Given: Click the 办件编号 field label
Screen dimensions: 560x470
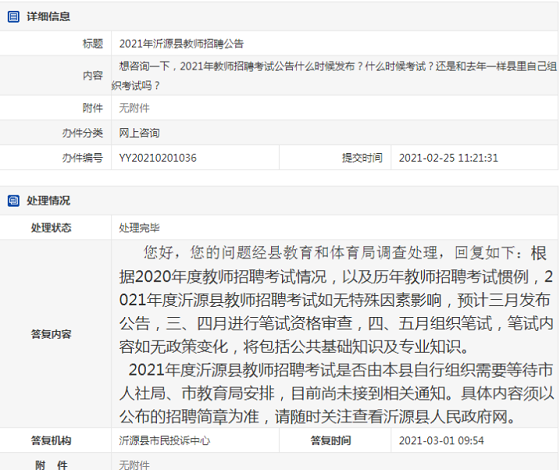Looking at the screenshot, I should (82, 158).
